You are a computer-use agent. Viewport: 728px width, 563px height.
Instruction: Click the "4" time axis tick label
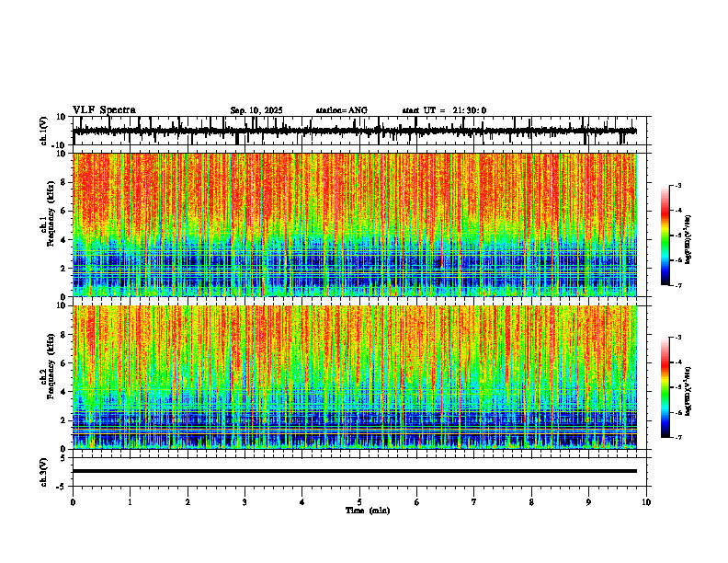click(301, 502)
